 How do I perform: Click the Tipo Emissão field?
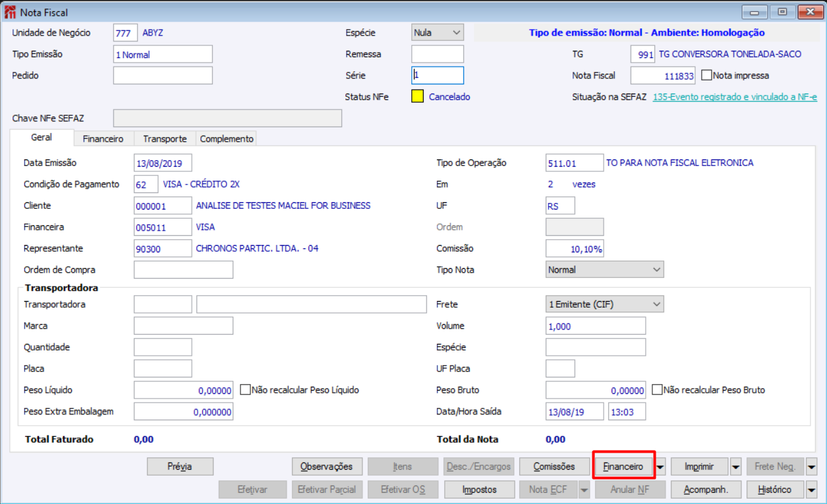(163, 54)
